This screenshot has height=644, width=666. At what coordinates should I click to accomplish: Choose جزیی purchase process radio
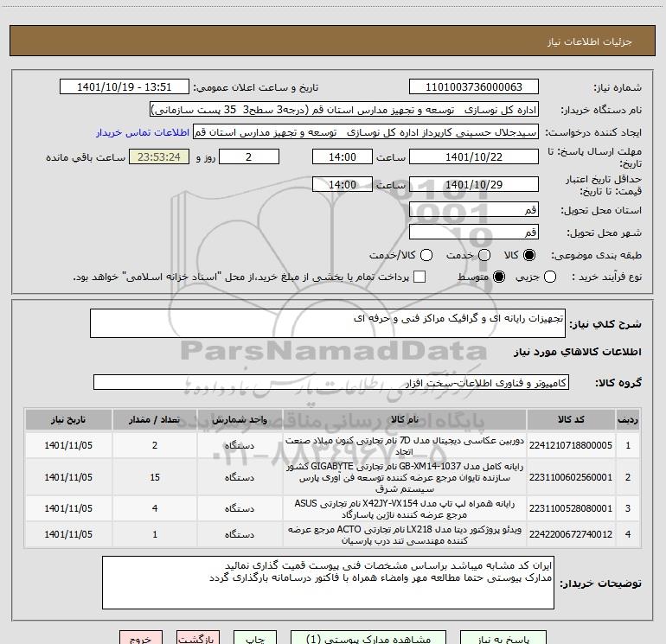click(x=550, y=277)
